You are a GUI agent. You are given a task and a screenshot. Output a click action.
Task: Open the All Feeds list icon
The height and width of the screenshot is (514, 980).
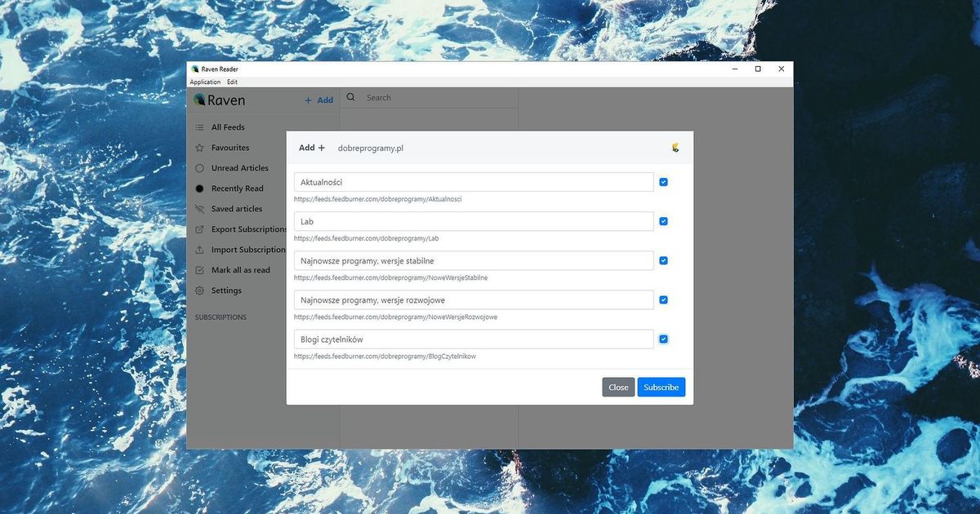tap(199, 127)
